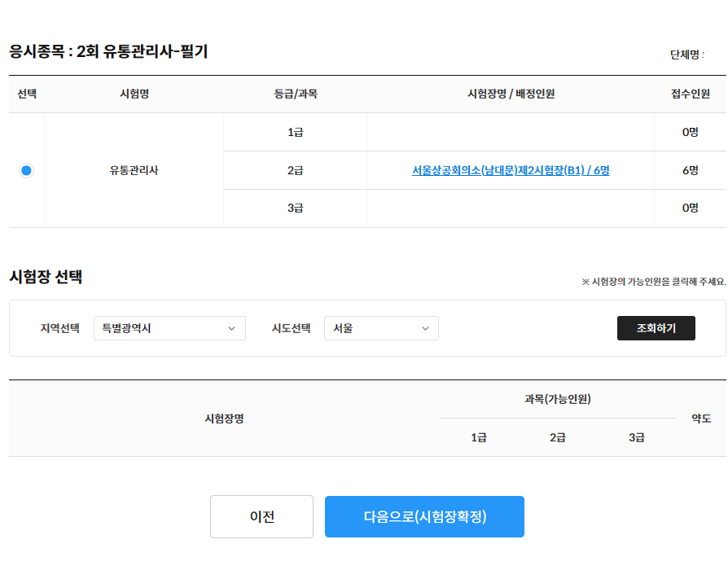The height and width of the screenshot is (579, 728).
Task: Click the 응시종목 : 2회 유통관리사-필기 heading
Action: coord(108,52)
